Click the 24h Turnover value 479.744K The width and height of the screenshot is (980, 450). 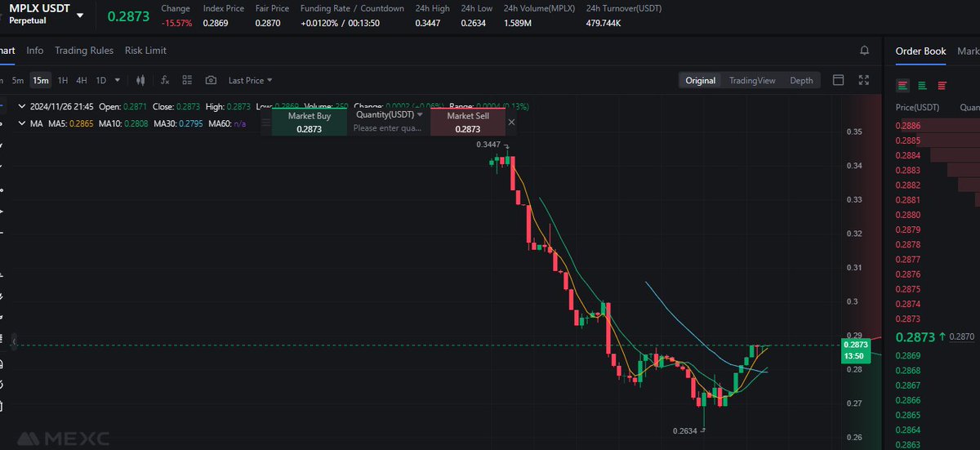point(604,23)
